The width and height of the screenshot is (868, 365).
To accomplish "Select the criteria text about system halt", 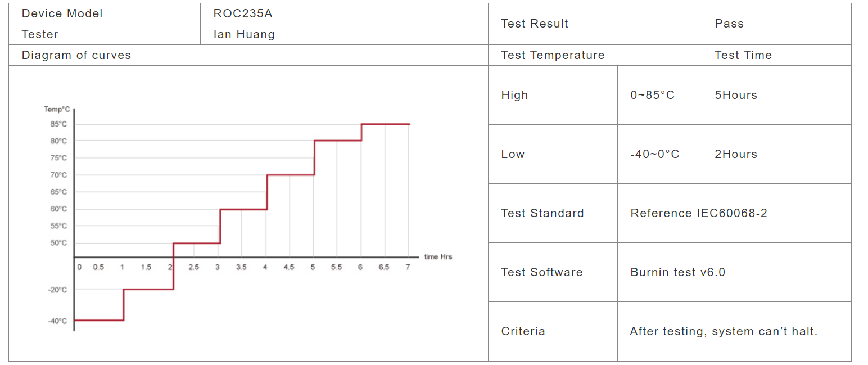I will [724, 331].
